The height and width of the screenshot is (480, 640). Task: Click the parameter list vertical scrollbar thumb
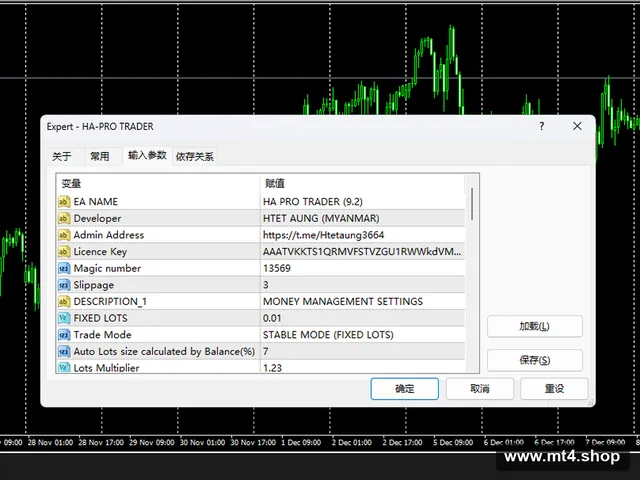pyautogui.click(x=472, y=204)
